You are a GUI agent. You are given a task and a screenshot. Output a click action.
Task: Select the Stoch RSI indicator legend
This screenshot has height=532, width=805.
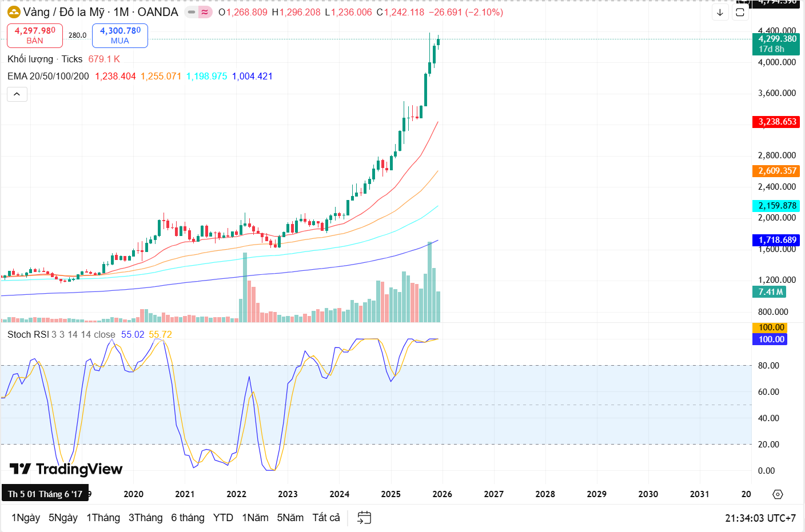click(28, 334)
